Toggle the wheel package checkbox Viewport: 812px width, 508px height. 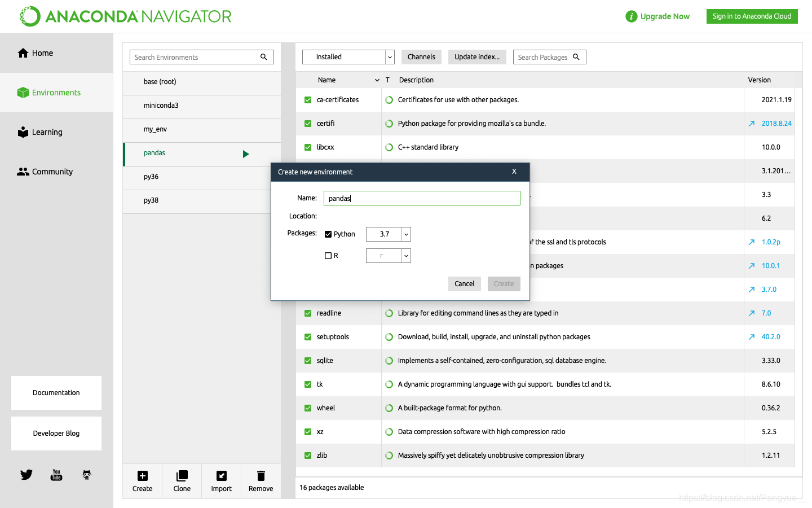[308, 408]
